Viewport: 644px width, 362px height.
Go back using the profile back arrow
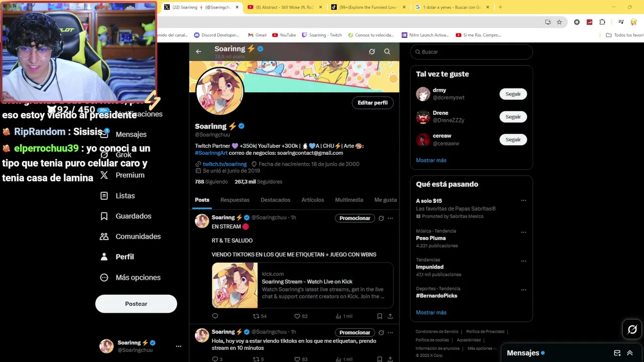(198, 51)
